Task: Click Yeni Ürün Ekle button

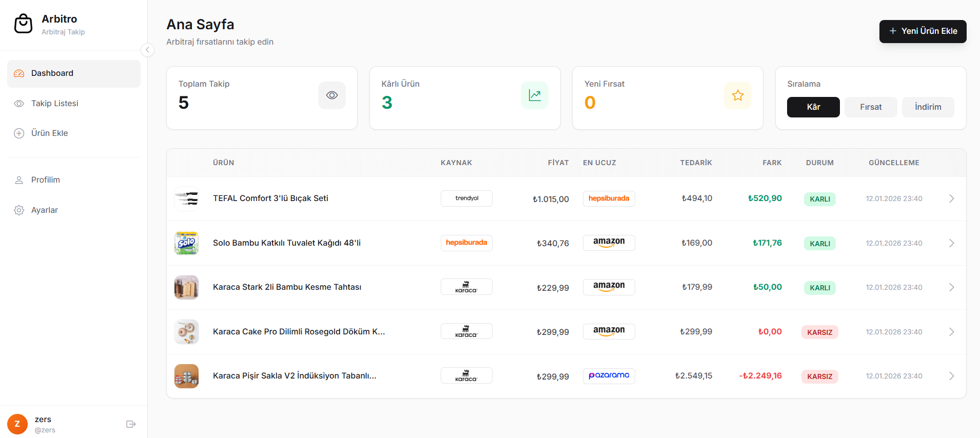Action: pos(923,31)
